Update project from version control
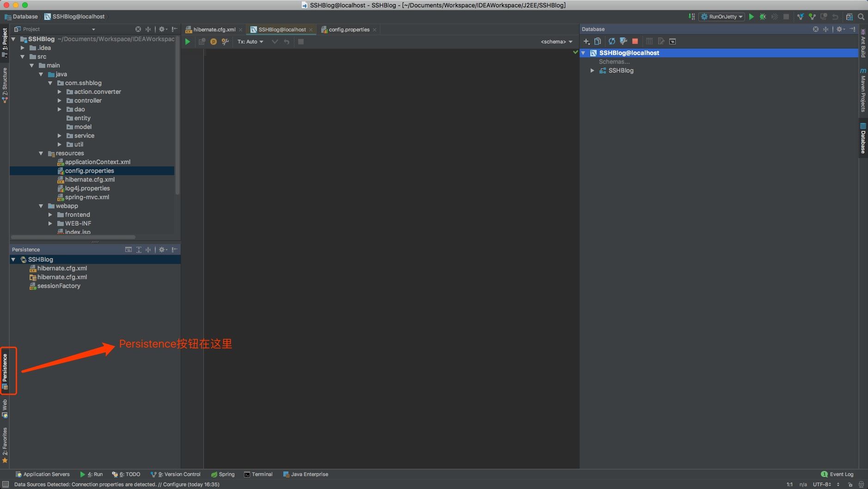The image size is (868, 489). coord(801,17)
